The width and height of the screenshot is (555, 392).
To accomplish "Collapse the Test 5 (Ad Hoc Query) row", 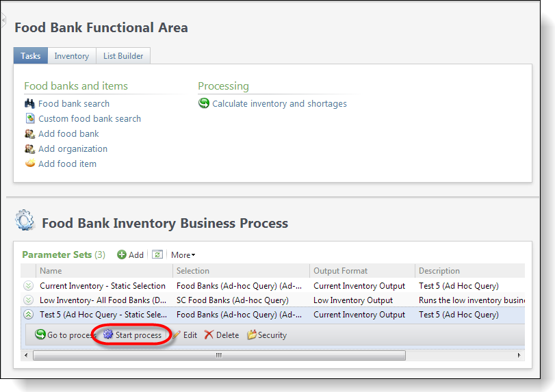I will [28, 315].
